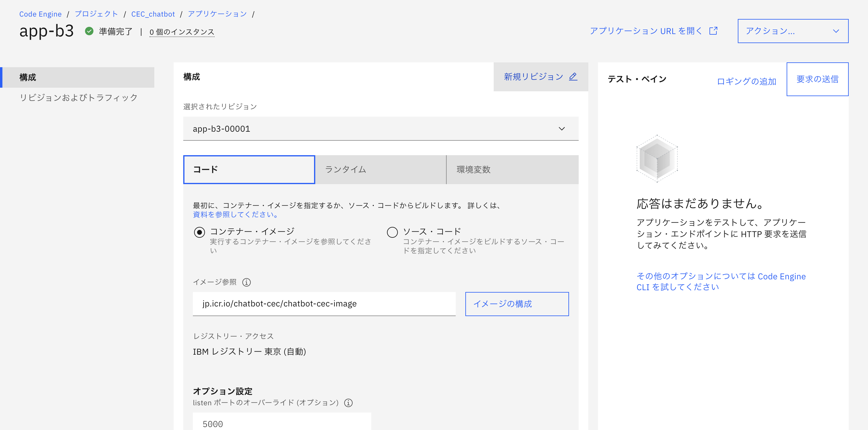Open application URL via the external link icon
This screenshot has height=430, width=868.
pyautogui.click(x=713, y=30)
